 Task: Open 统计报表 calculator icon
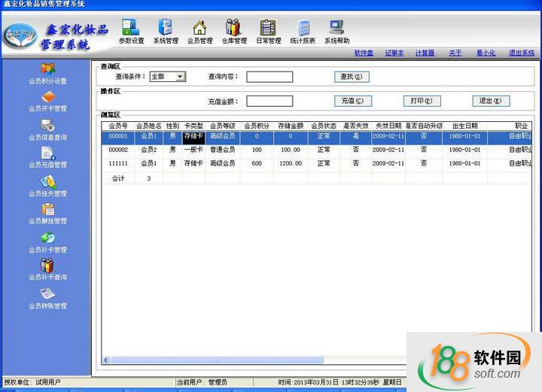[303, 30]
